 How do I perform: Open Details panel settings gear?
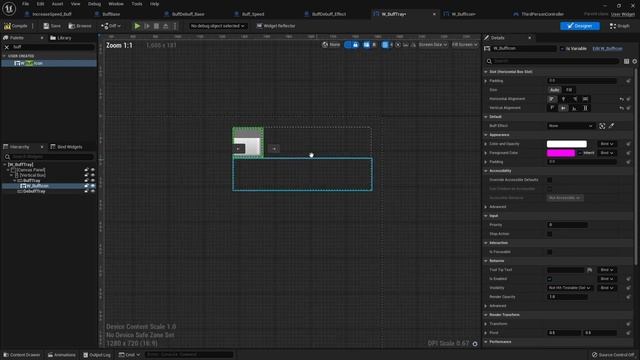[635, 61]
